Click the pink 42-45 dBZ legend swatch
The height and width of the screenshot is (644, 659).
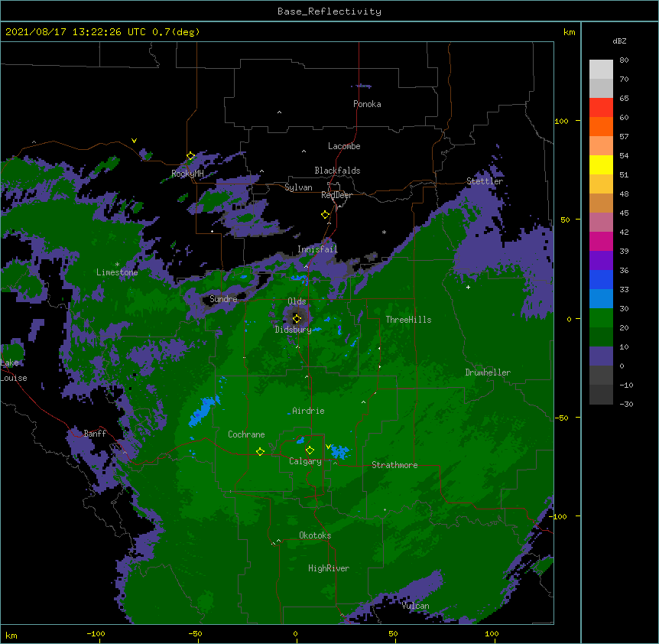[601, 223]
